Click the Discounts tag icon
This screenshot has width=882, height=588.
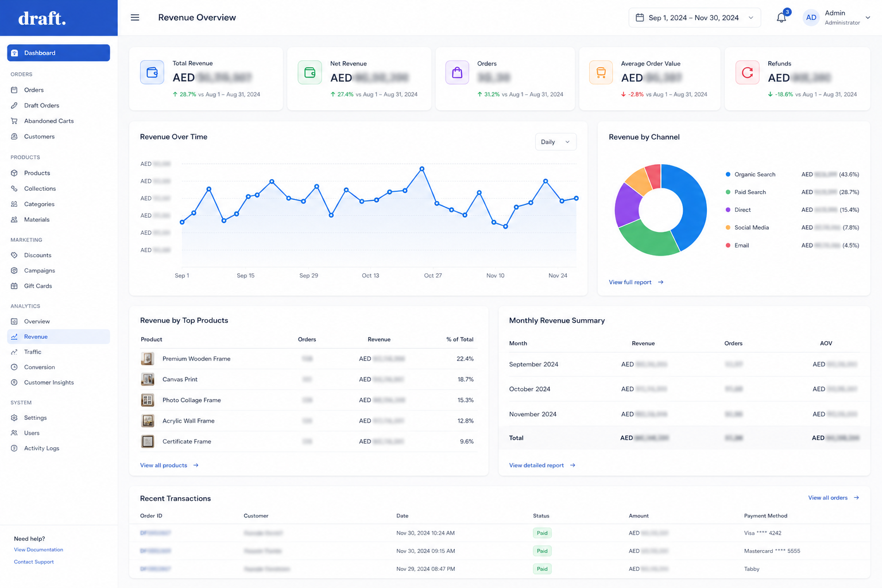(x=14, y=255)
